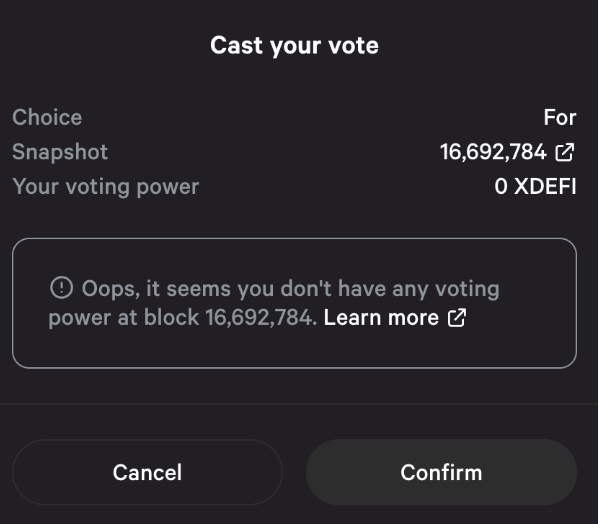Image resolution: width=600 pixels, height=524 pixels.
Task: Open the "Learn more" link
Action: pyautogui.click(x=381, y=318)
